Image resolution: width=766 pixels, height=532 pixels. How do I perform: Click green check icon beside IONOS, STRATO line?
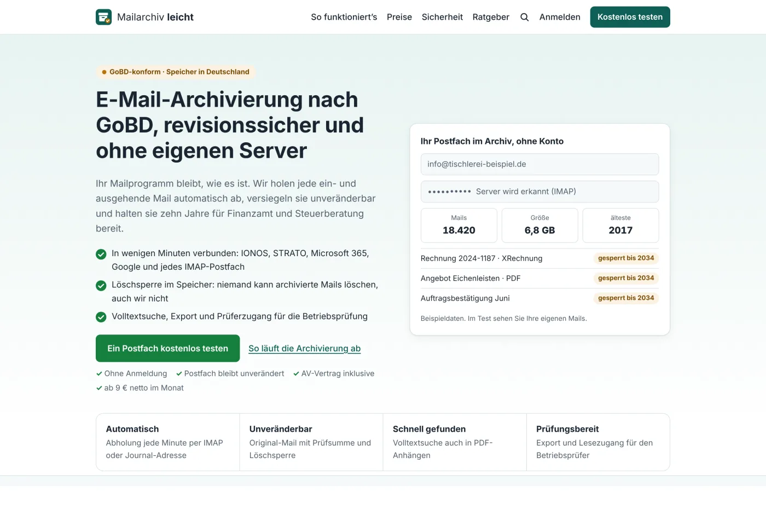click(x=101, y=254)
